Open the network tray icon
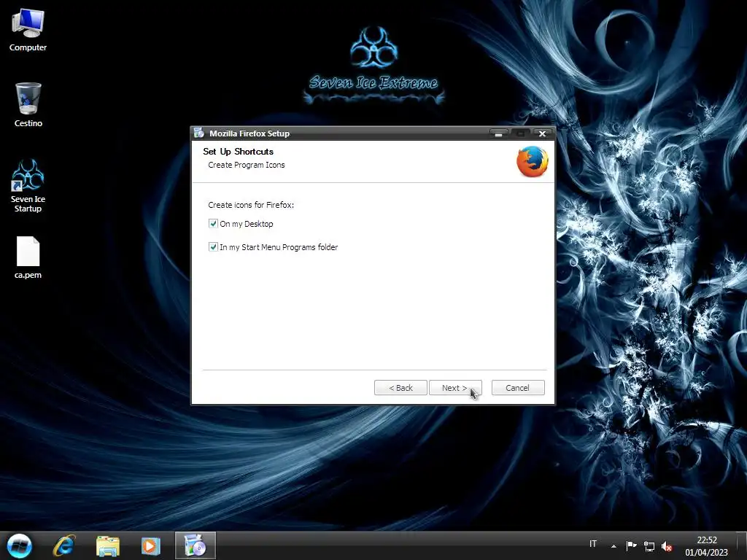747x560 pixels. pos(649,545)
